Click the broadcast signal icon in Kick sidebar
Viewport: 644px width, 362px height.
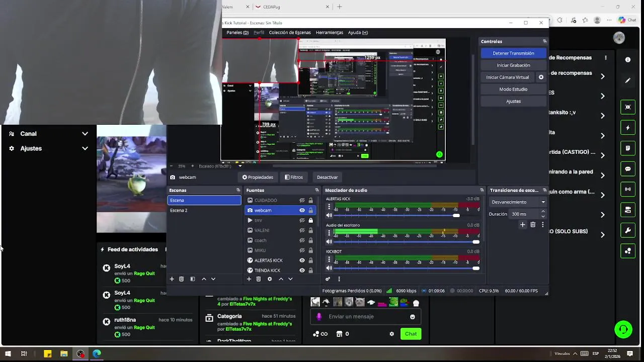tap(628, 190)
